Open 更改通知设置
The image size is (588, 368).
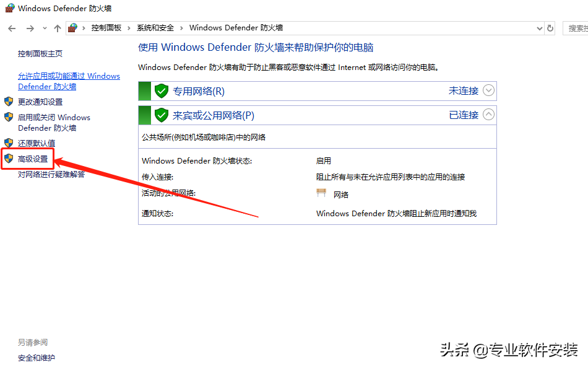point(40,102)
